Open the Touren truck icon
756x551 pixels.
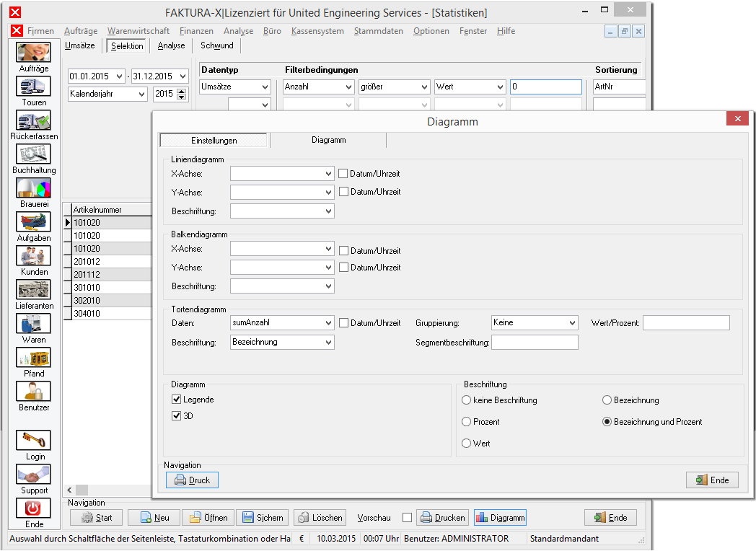[33, 87]
